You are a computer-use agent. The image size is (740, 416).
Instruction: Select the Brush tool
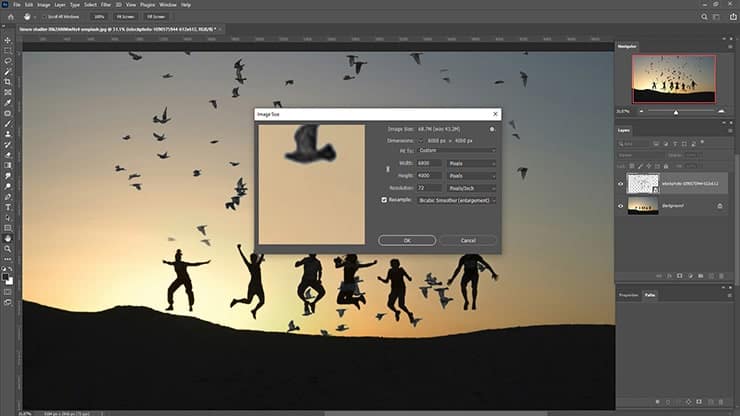8,124
